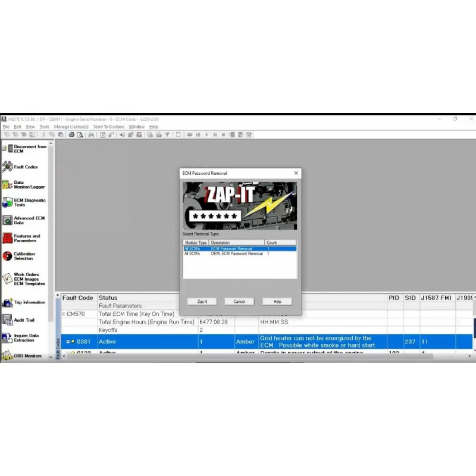Open the Tools menu

[43, 126]
